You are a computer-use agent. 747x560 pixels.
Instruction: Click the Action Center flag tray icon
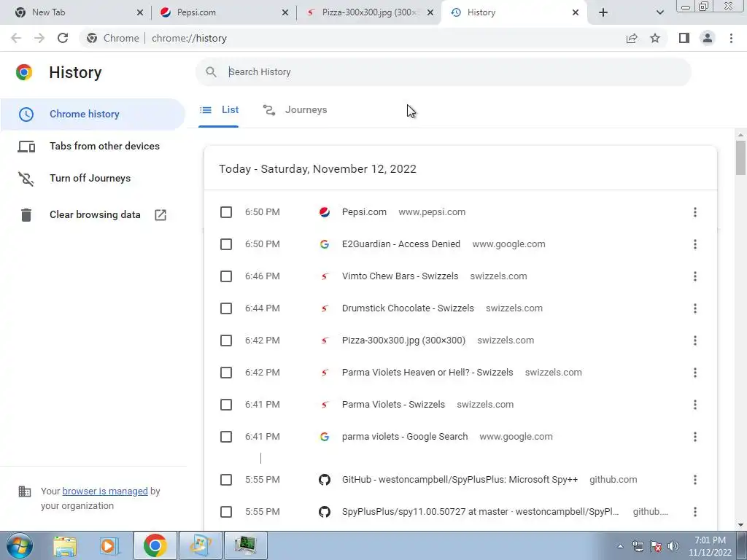click(x=656, y=546)
